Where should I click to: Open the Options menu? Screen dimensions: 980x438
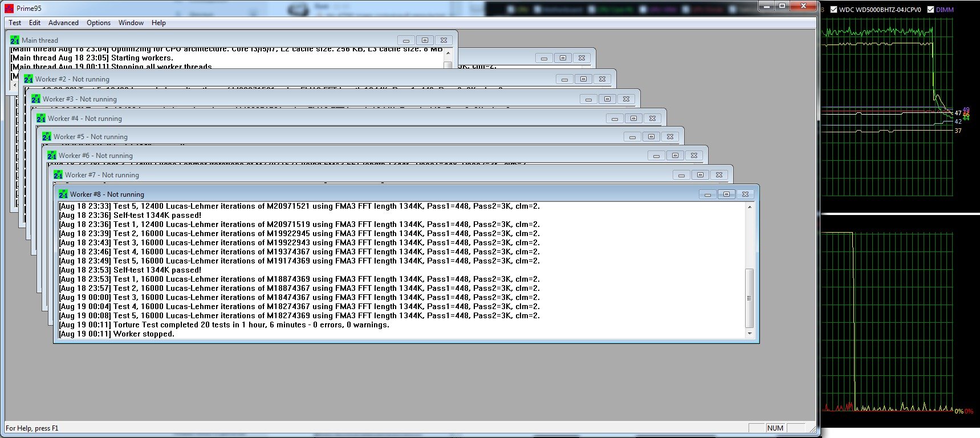point(99,23)
